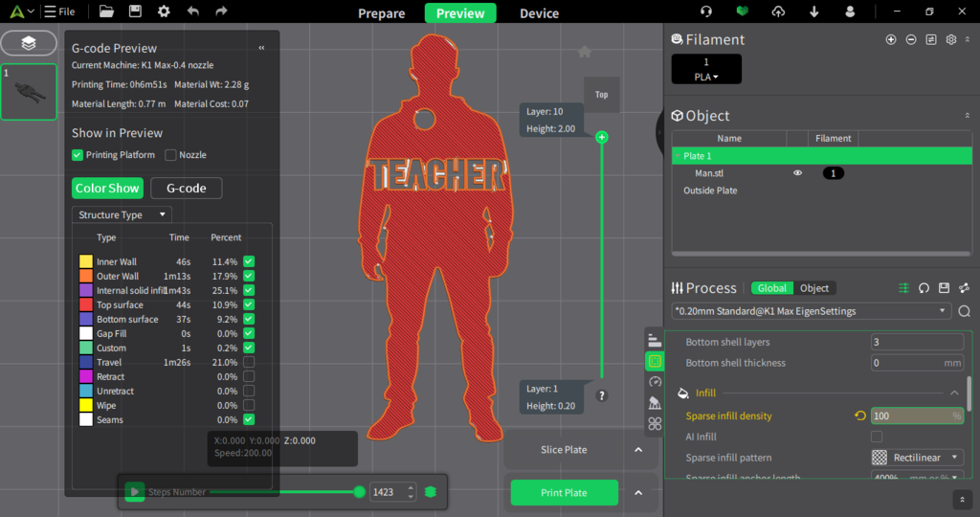Open the PLA filament type dropdown
The image size is (980, 517).
pyautogui.click(x=706, y=76)
